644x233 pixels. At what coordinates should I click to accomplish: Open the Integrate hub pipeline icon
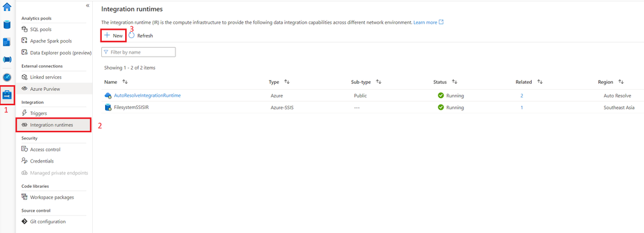point(7,59)
